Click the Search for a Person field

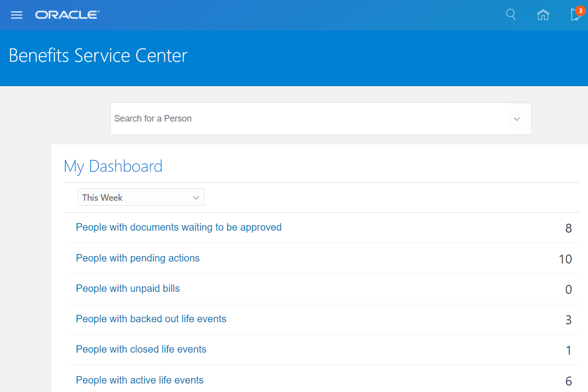coord(309,119)
